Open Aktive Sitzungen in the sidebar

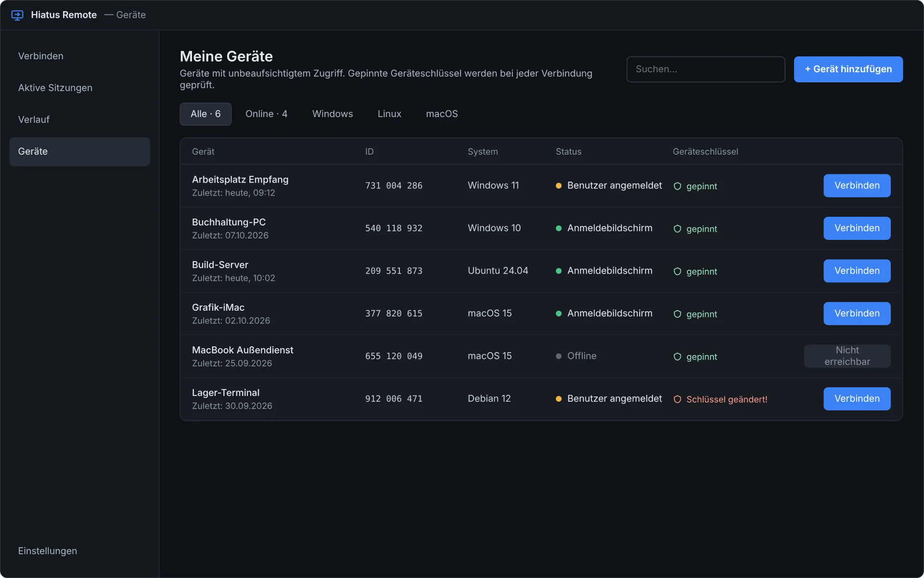pyautogui.click(x=80, y=88)
